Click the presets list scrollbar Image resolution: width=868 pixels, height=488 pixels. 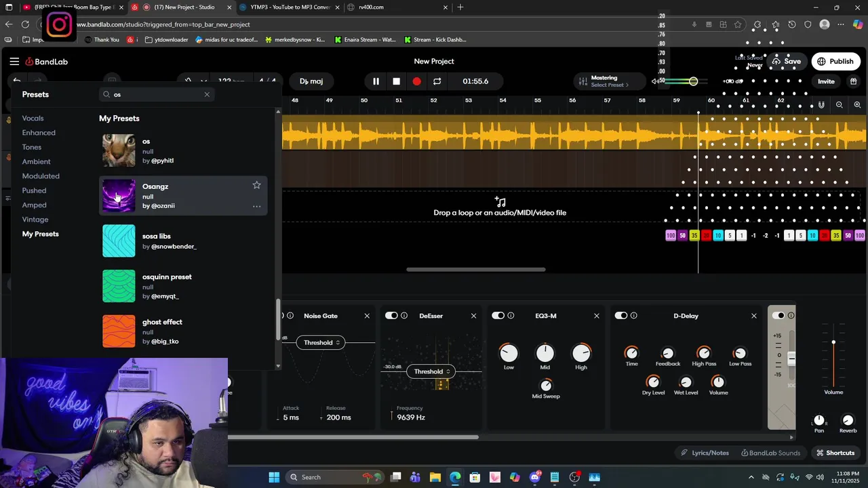coord(278,320)
